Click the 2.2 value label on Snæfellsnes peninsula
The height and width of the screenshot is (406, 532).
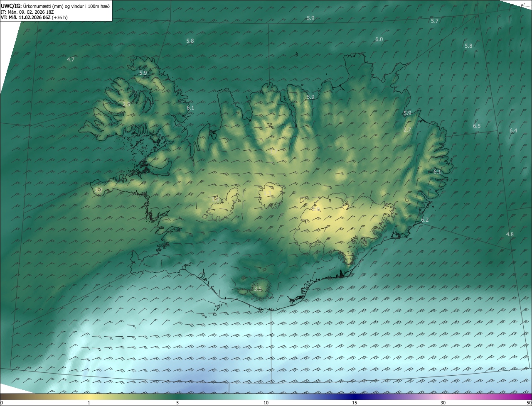(x=99, y=190)
